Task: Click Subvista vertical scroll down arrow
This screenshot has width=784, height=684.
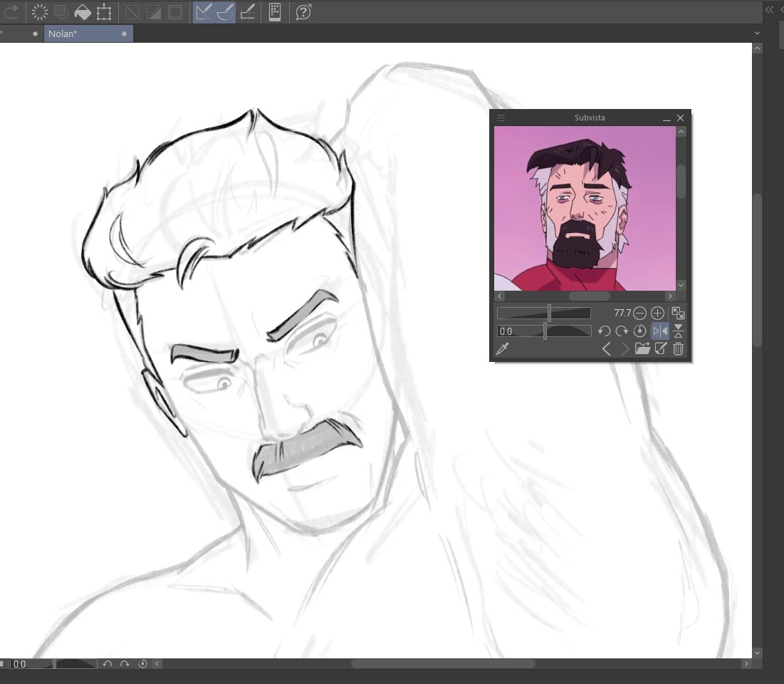Action: coord(681,285)
